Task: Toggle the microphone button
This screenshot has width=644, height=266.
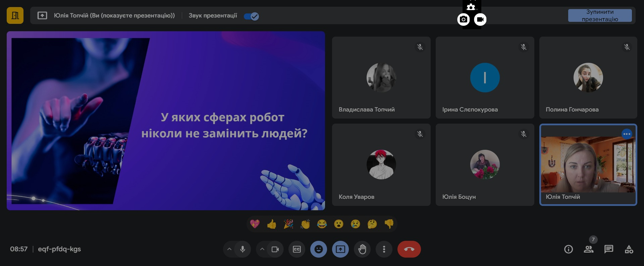Action: click(x=243, y=249)
